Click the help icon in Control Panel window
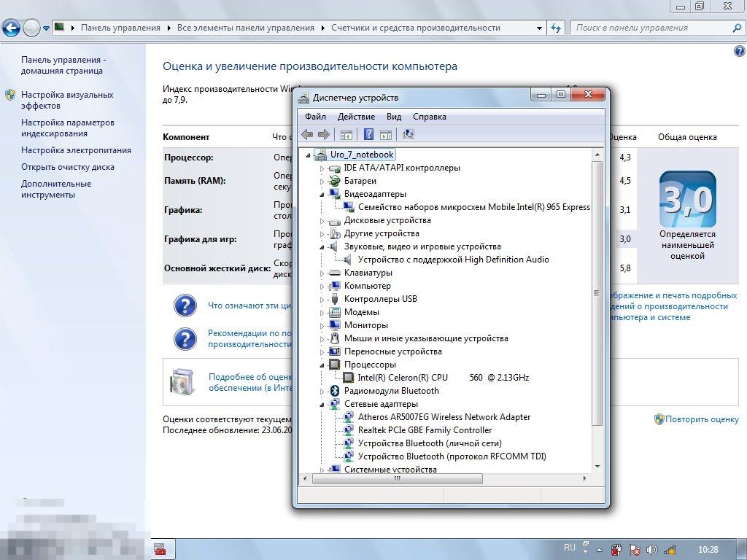Screen dimensions: 747x560 (x=739, y=51)
